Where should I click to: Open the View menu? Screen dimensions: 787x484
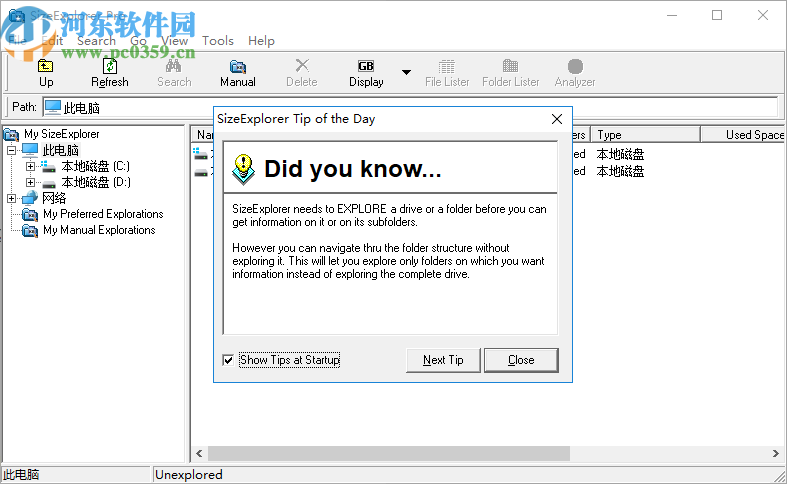175,41
